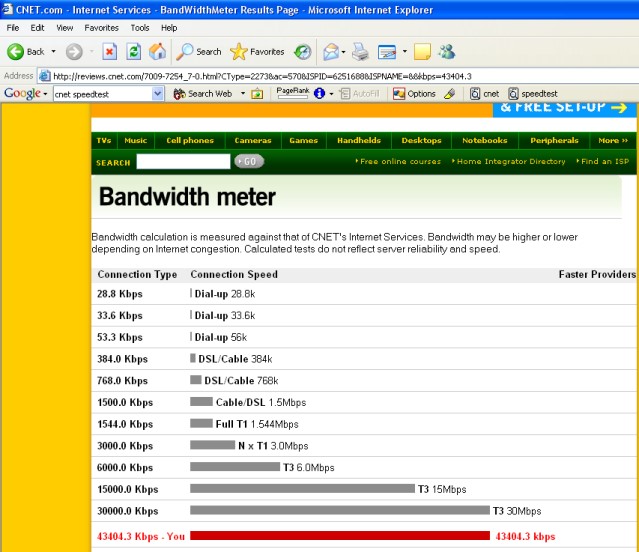Open Favorites star button
The height and width of the screenshot is (552, 639).
[257, 52]
